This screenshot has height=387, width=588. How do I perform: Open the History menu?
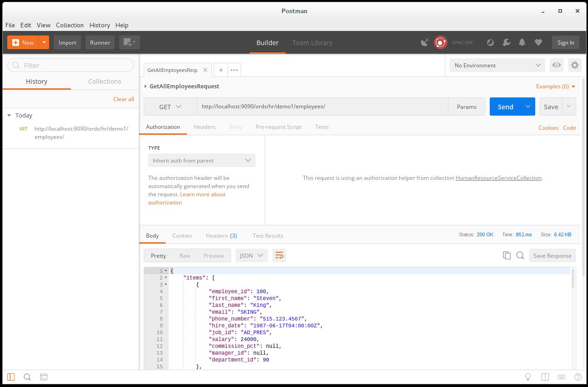coord(100,25)
